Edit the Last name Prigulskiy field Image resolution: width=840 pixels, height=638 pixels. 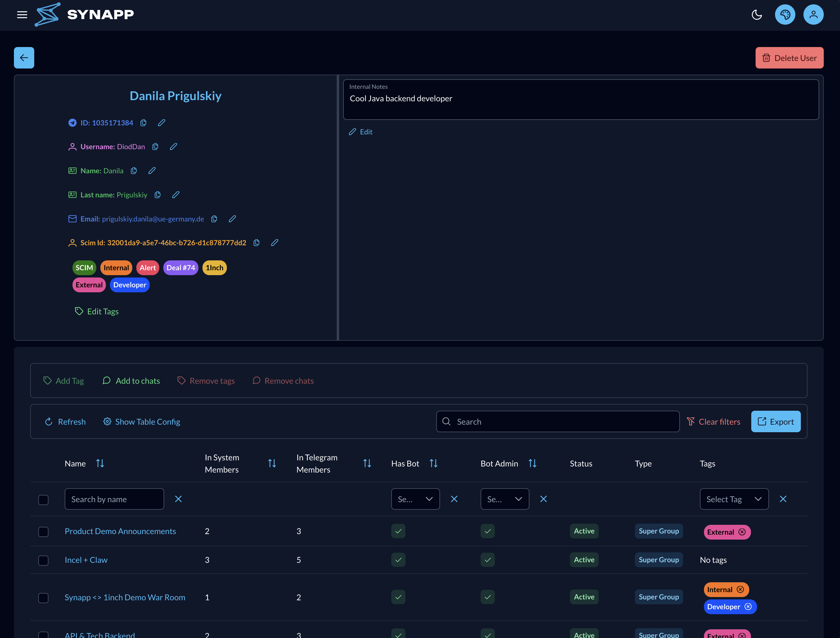tap(175, 194)
